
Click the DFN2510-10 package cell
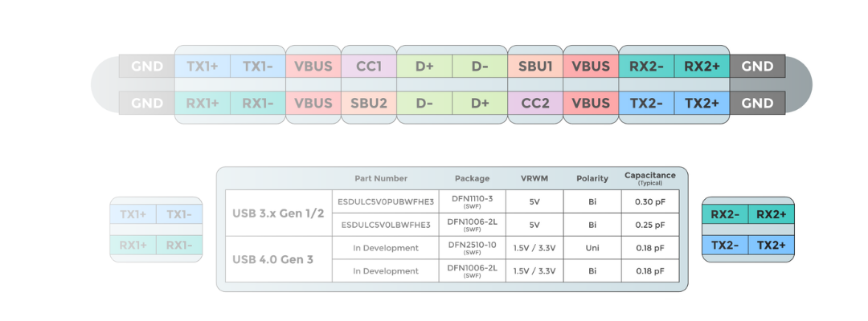(473, 248)
